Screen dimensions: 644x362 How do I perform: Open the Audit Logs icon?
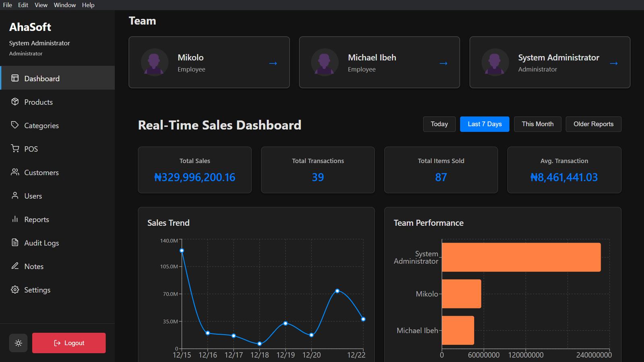(15, 243)
